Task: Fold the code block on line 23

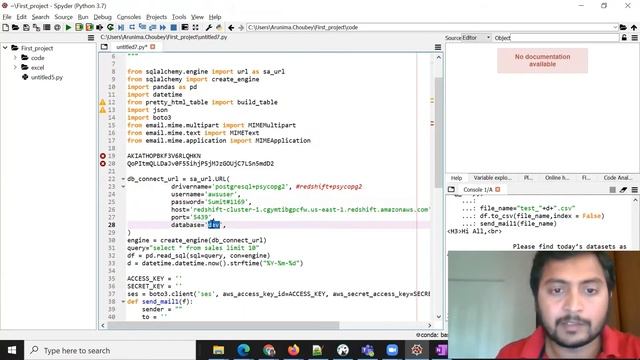Action: 123,187
